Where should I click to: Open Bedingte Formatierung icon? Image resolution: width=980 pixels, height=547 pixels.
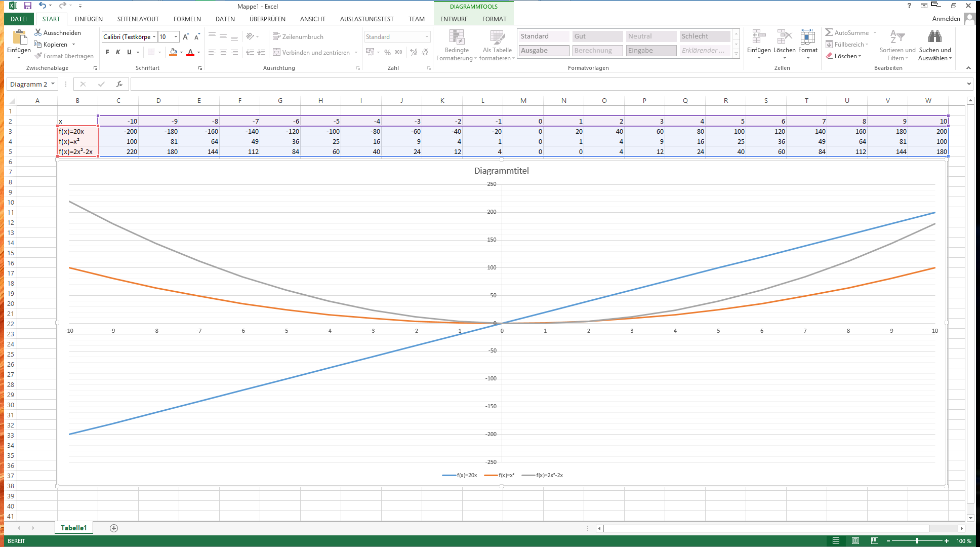point(457,37)
